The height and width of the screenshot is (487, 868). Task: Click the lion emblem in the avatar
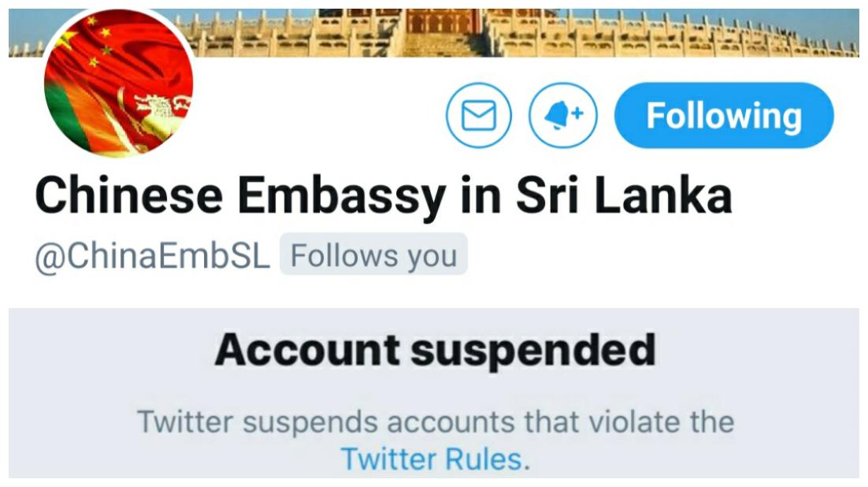158,108
